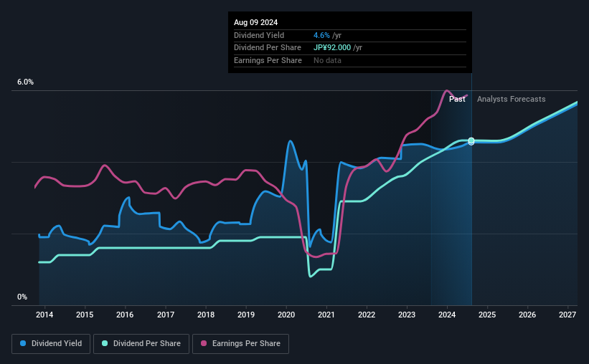Click the 6.0% y-axis label

coord(25,82)
